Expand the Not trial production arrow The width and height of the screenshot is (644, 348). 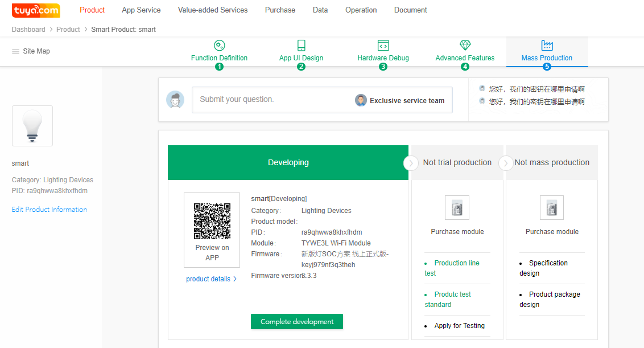411,163
